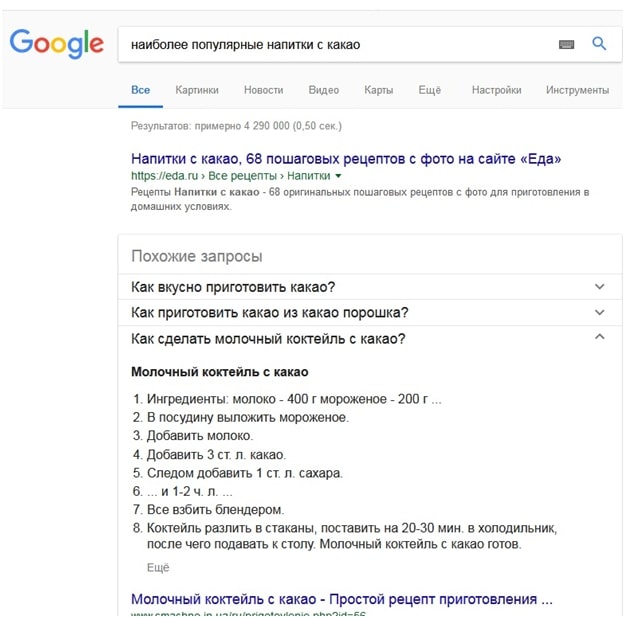Open the Ещё menu in the tab bar
The height and width of the screenshot is (618, 628).
[x=430, y=90]
